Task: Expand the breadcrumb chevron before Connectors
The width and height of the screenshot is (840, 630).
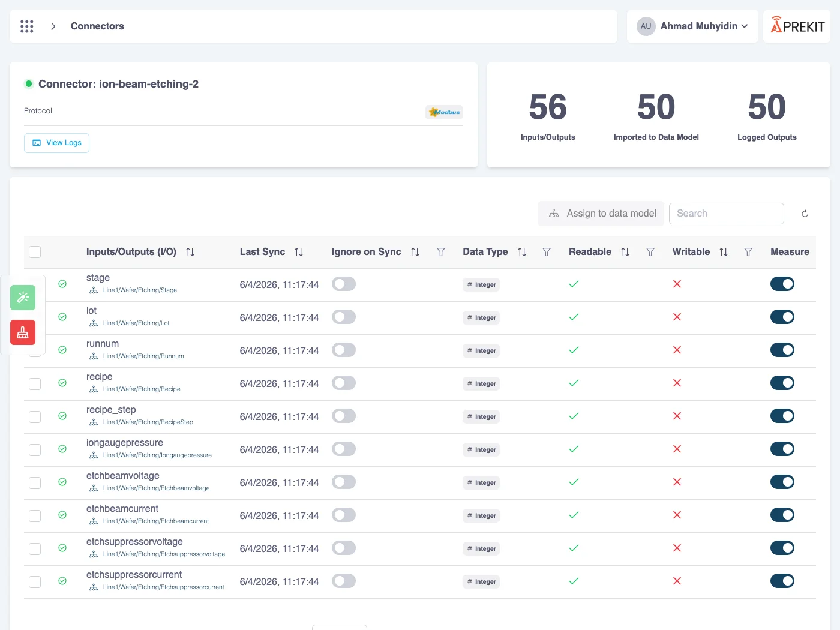Action: click(53, 26)
